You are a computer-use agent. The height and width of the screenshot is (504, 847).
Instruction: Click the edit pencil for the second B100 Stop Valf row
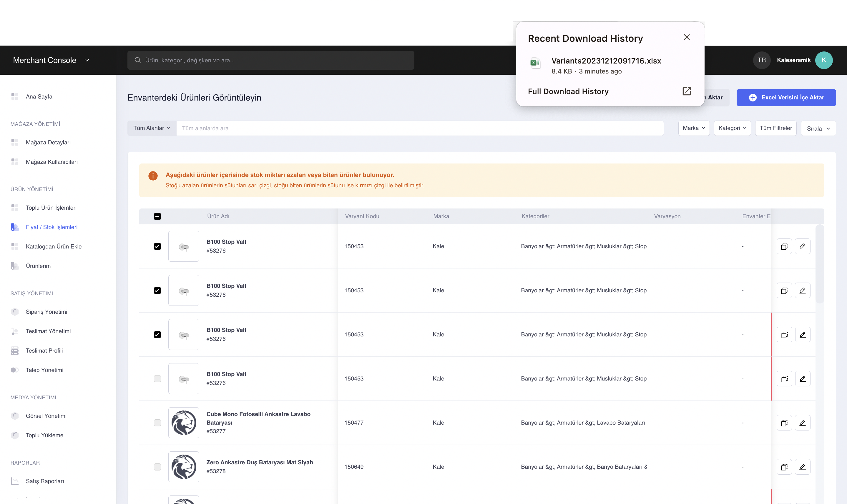click(803, 291)
